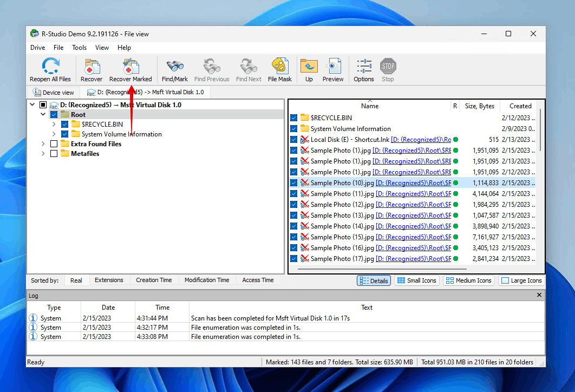
Task: Switch file list to Small Icons view
Action: pyautogui.click(x=417, y=280)
